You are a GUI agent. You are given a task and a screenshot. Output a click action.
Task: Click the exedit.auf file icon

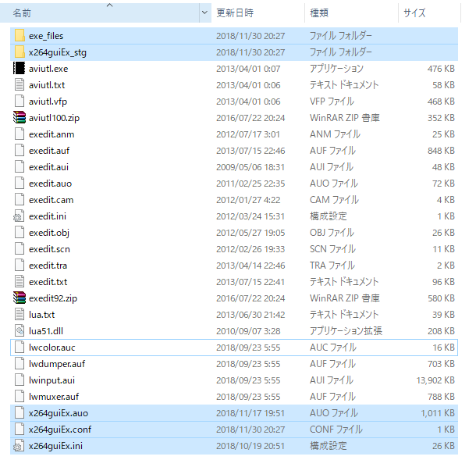coord(20,151)
